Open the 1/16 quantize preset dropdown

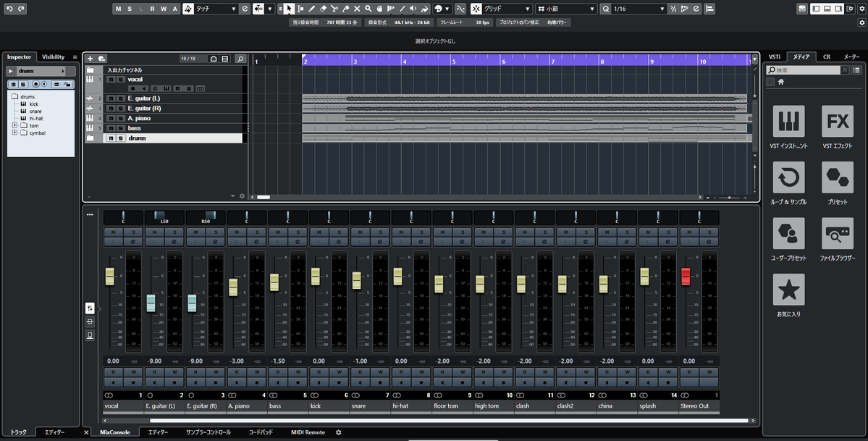click(x=639, y=9)
